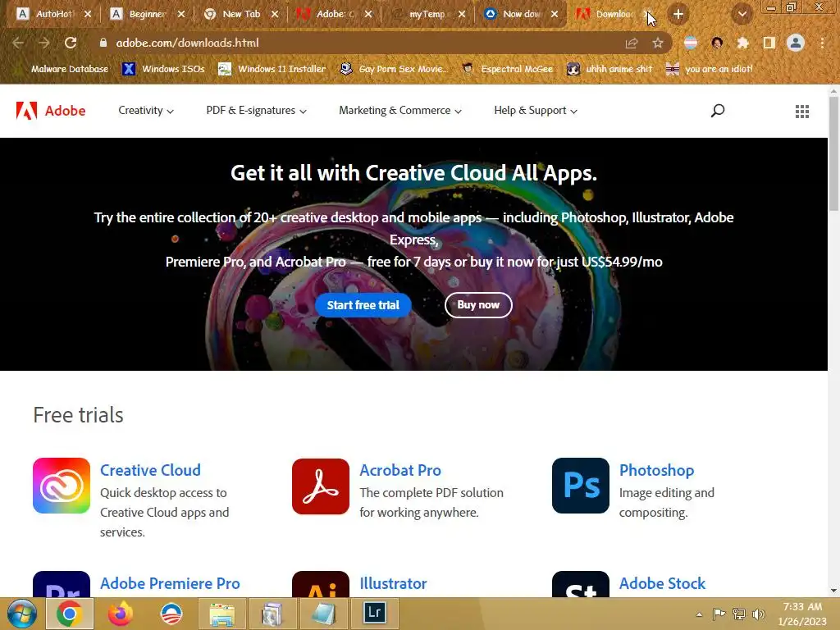Open the Windows 11 Installer bookmark

click(272, 69)
